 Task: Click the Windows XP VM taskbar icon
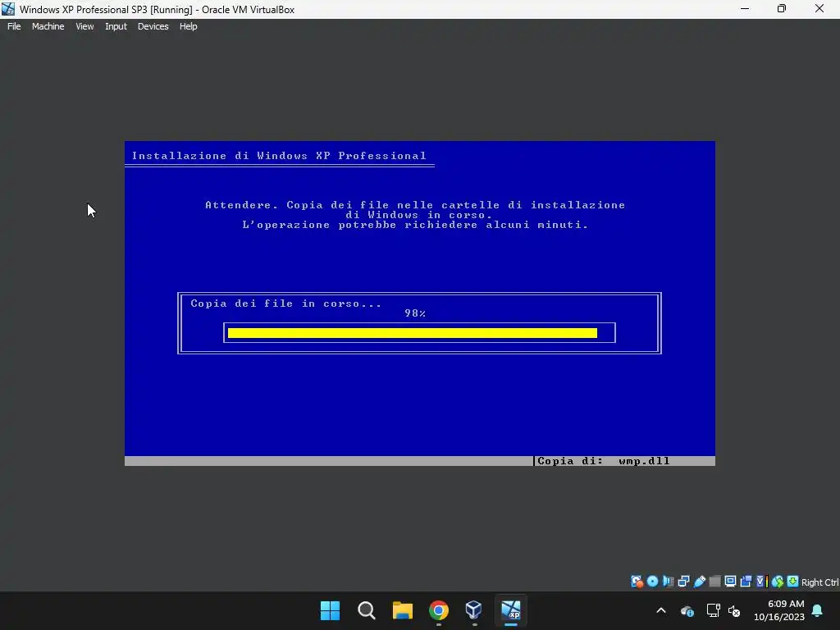510,610
